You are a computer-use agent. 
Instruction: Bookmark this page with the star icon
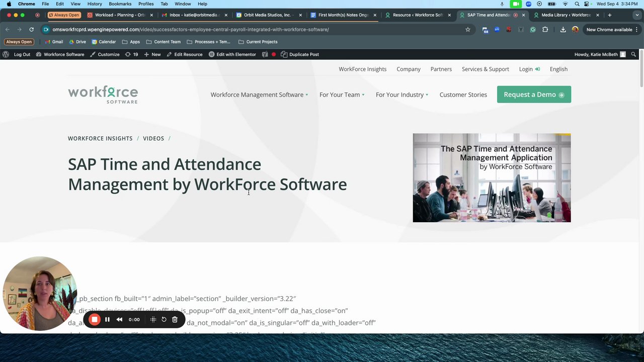pos(468,30)
